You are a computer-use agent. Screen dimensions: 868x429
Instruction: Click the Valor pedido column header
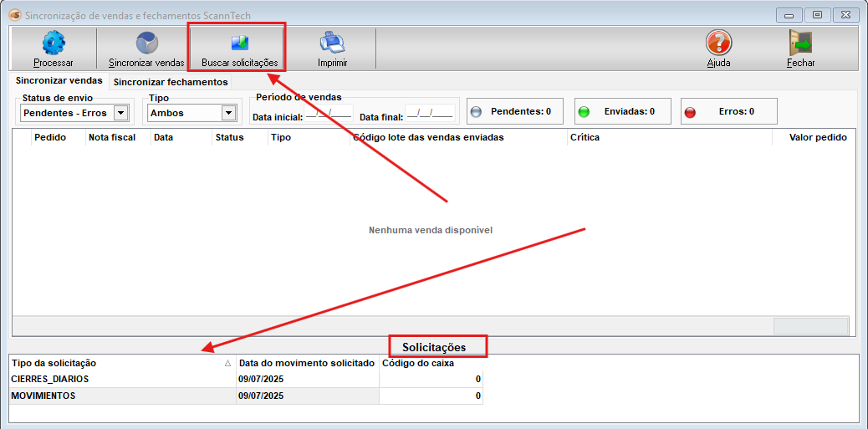tap(817, 137)
